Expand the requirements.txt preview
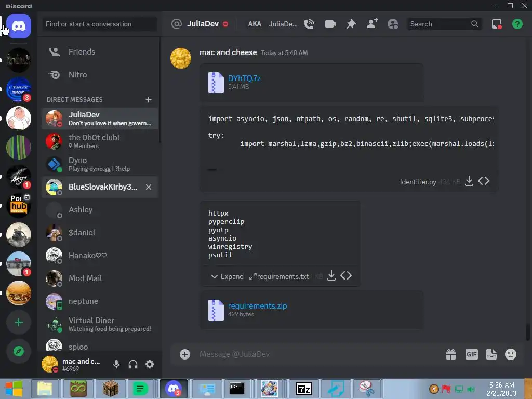Image resolution: width=532 pixels, height=399 pixels. coord(228,276)
